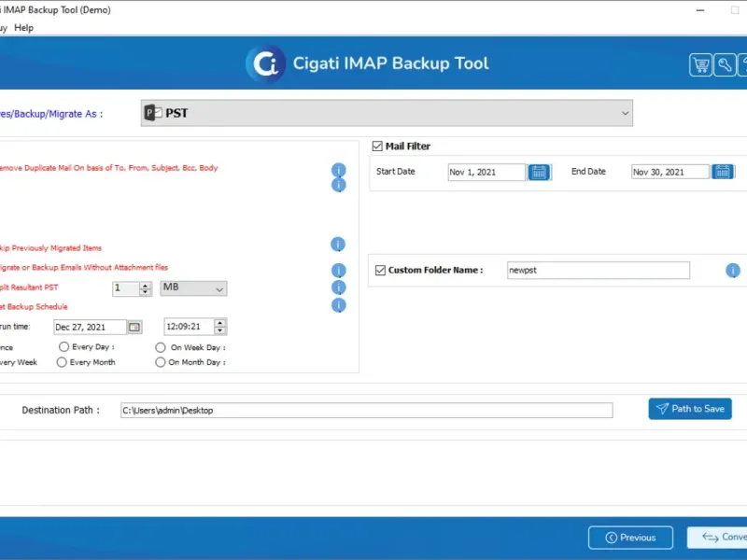Open the End Date calendar picker
This screenshot has width=747, height=560.
click(723, 172)
